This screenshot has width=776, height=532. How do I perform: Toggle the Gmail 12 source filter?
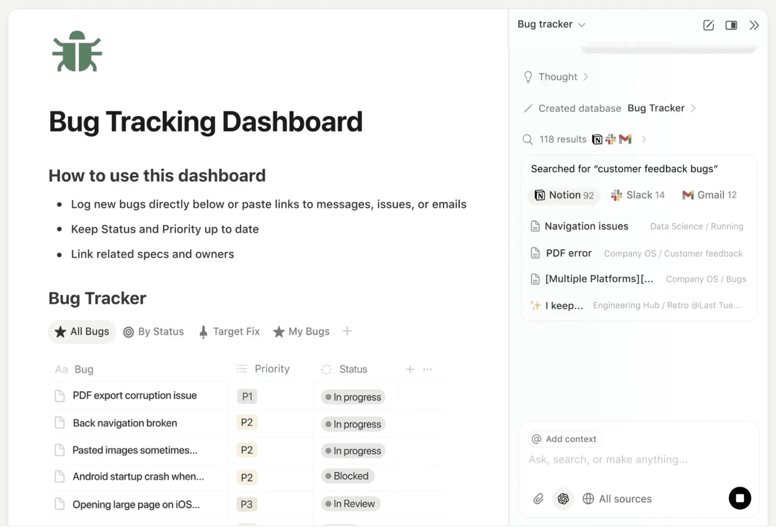(709, 195)
